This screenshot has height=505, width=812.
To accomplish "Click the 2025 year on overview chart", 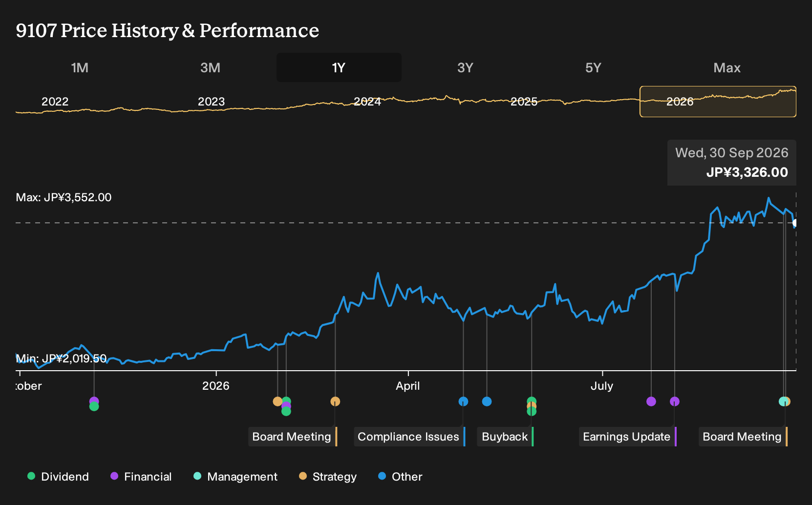I will 524,102.
